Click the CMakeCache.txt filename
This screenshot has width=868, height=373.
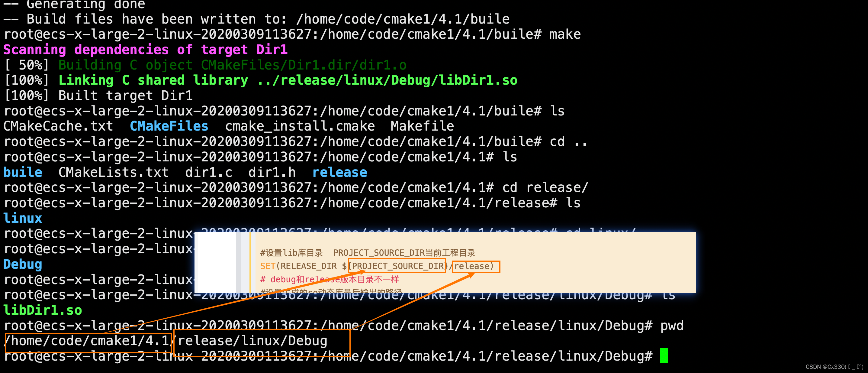58,126
